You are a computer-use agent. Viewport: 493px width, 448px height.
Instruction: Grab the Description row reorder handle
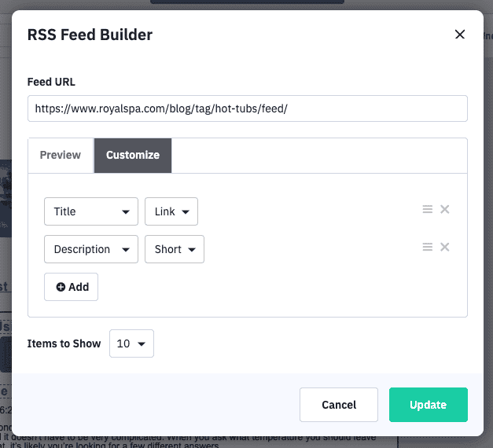point(428,247)
